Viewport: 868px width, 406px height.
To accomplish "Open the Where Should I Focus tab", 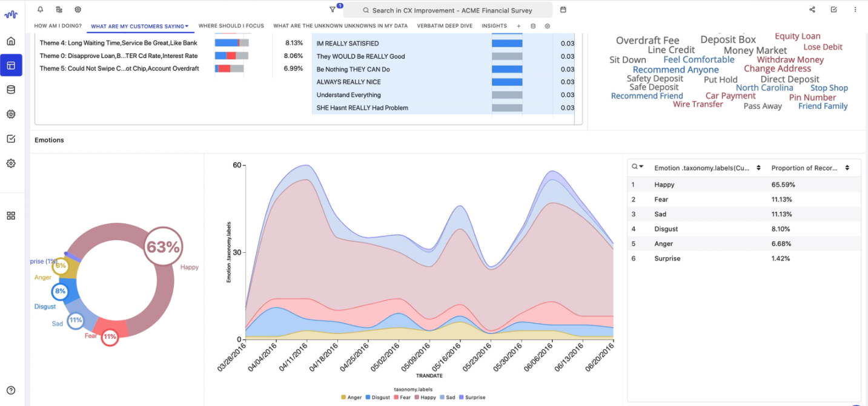I will [231, 26].
